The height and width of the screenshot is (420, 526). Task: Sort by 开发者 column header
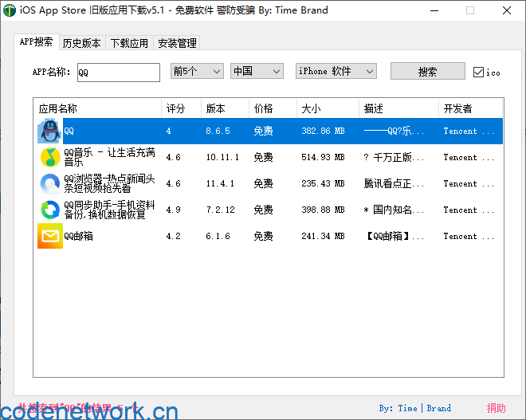coord(470,108)
